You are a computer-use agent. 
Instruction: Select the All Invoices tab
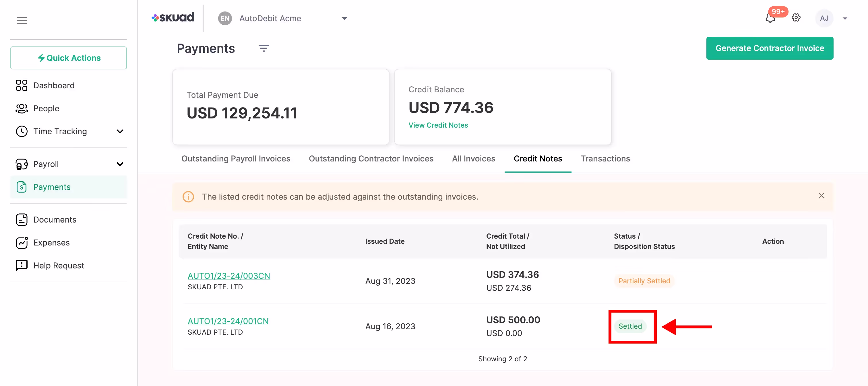coord(473,159)
